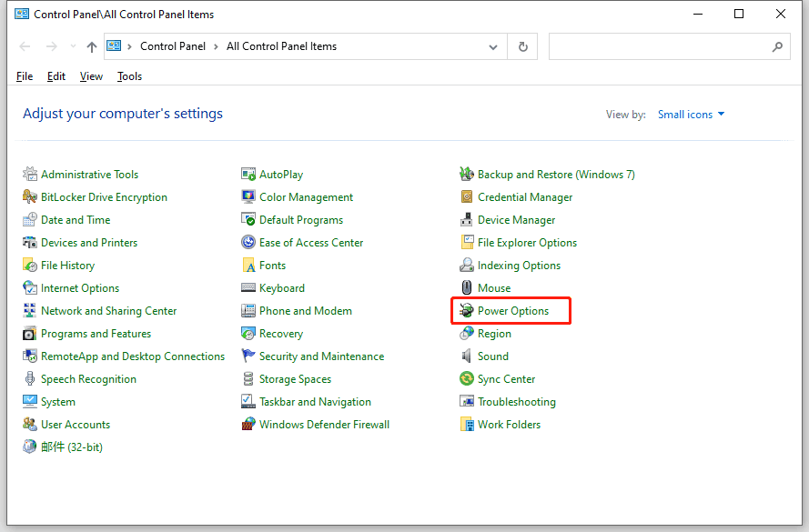The width and height of the screenshot is (809, 532).
Task: Click the search magnifier icon
Action: click(777, 47)
